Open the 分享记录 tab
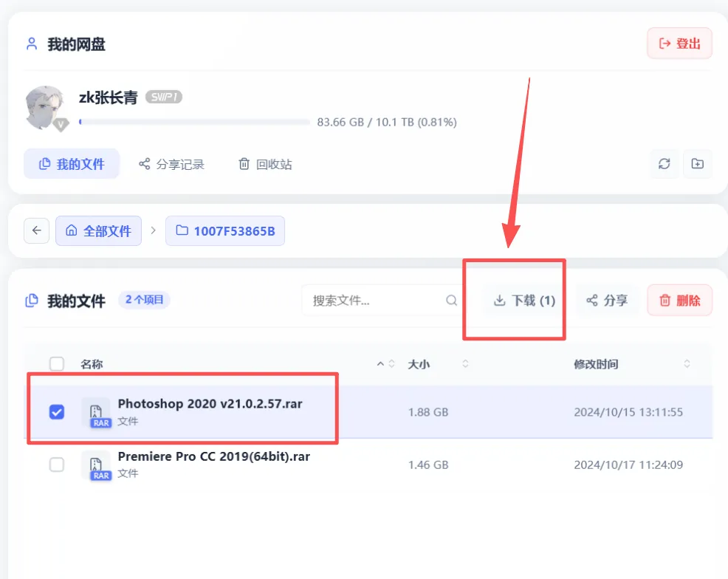728x579 pixels. (171, 164)
